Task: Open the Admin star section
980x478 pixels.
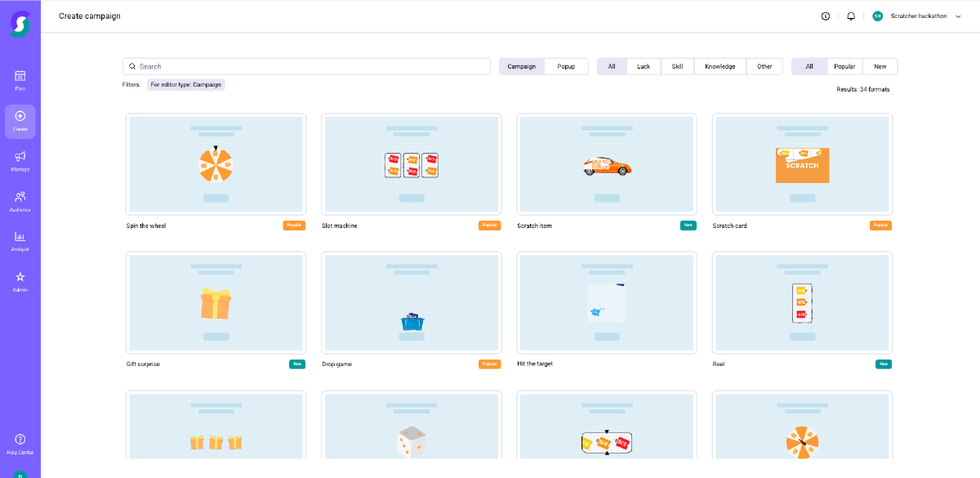Action: coord(20,282)
